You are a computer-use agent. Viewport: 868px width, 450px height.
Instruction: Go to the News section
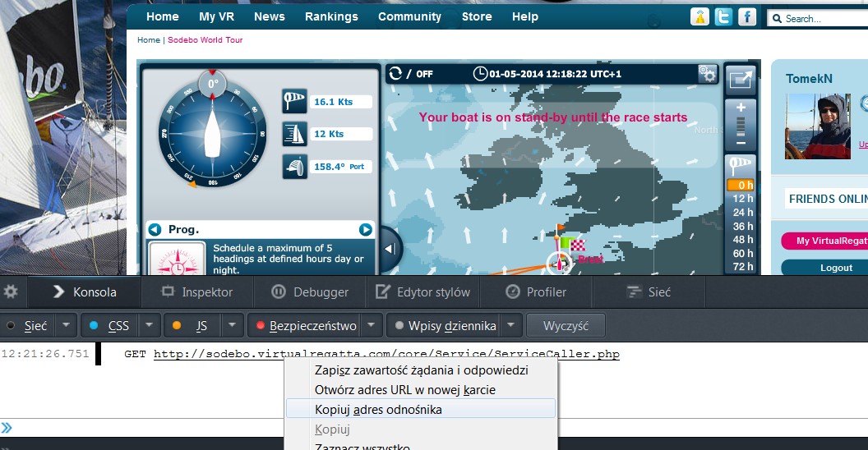coord(269,16)
